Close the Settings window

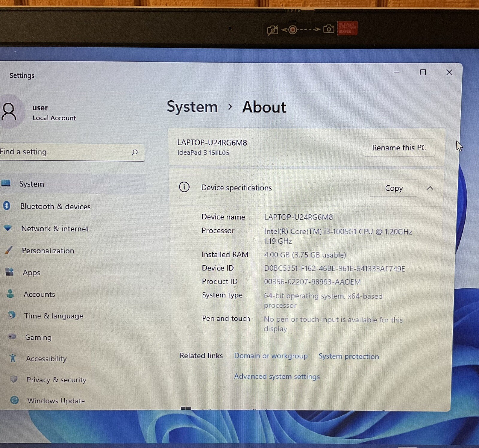(449, 72)
